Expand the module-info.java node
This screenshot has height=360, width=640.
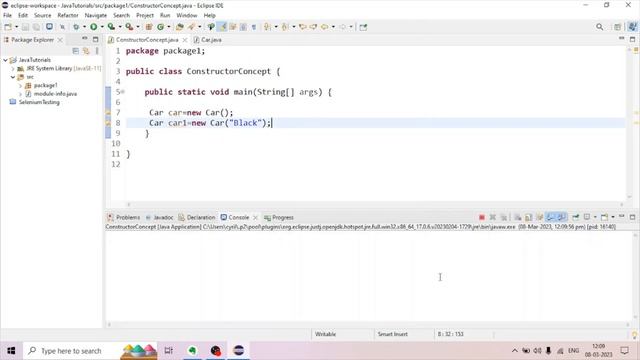click(x=20, y=94)
